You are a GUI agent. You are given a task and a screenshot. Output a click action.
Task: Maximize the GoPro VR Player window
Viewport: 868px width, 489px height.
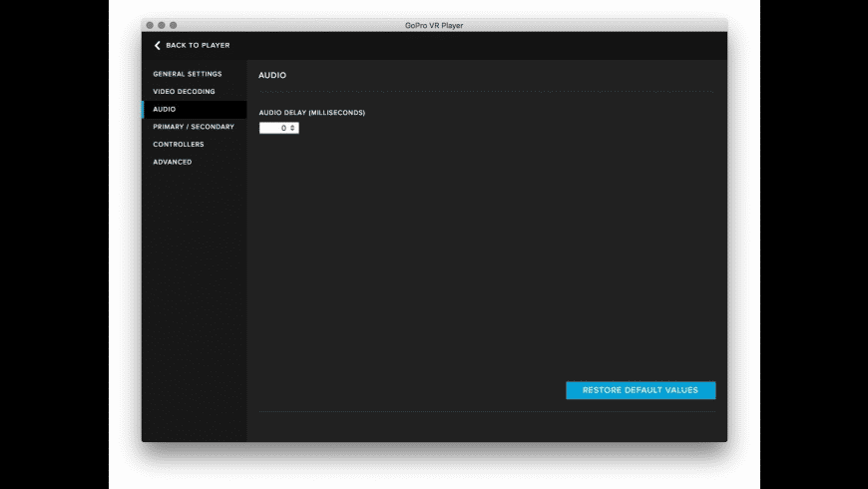pyautogui.click(x=174, y=26)
